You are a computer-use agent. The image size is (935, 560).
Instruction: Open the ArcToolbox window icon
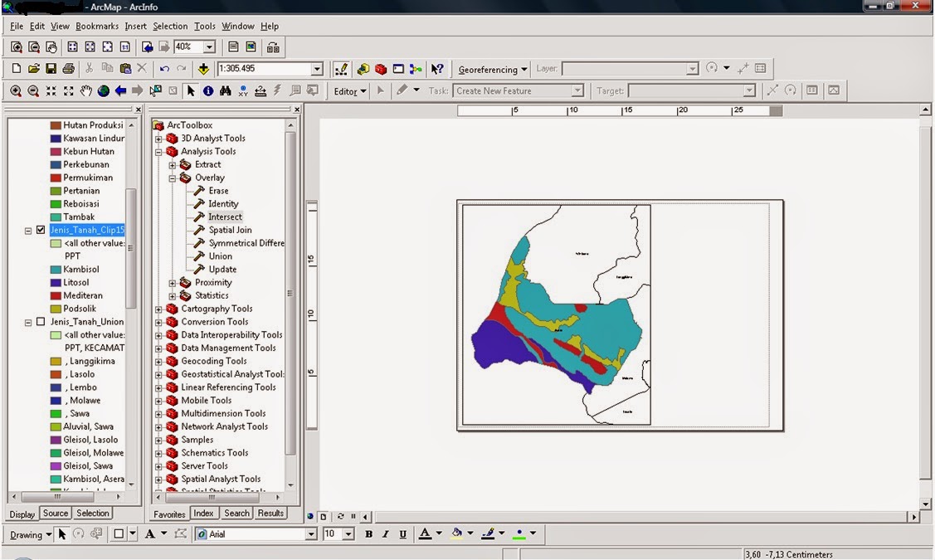click(380, 68)
